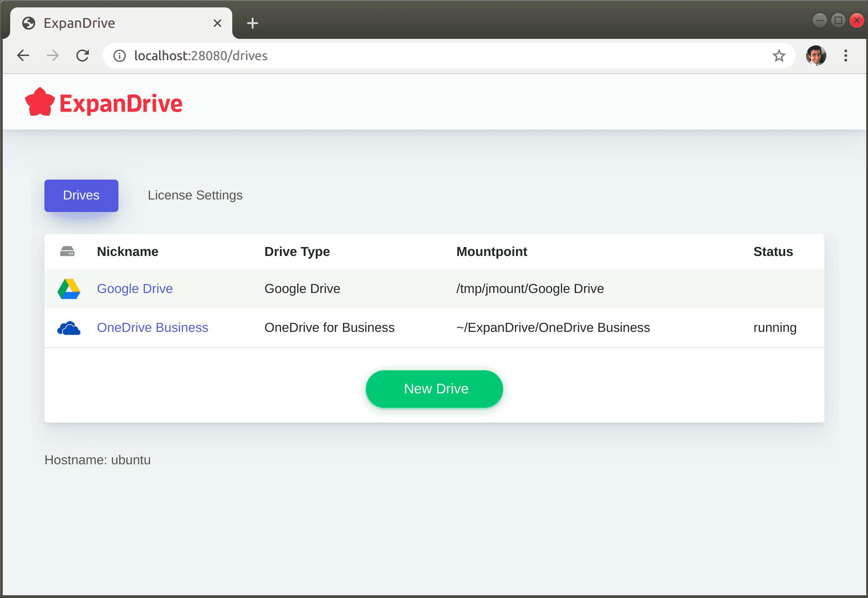
Task: Switch to the License Settings tab
Action: point(195,195)
